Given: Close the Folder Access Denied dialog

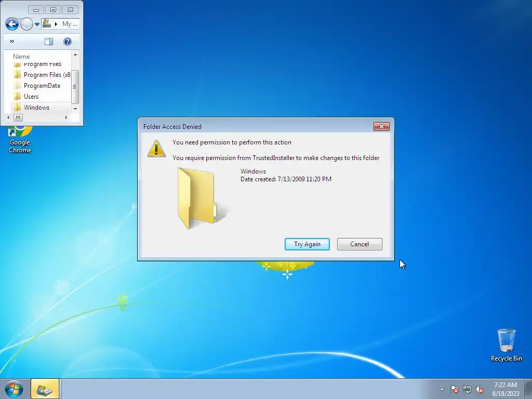Looking at the screenshot, I should coord(381,126).
